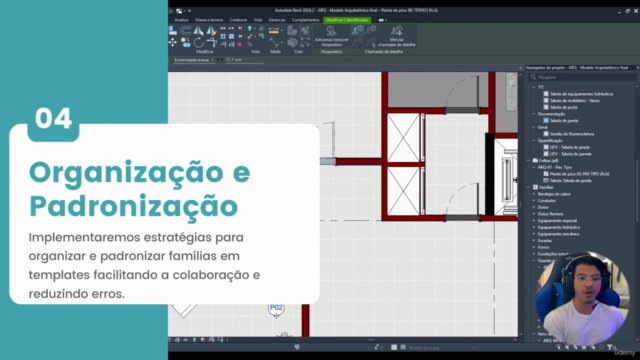Open the Complementos ribbon tab
The width and height of the screenshot is (640, 360).
point(305,20)
